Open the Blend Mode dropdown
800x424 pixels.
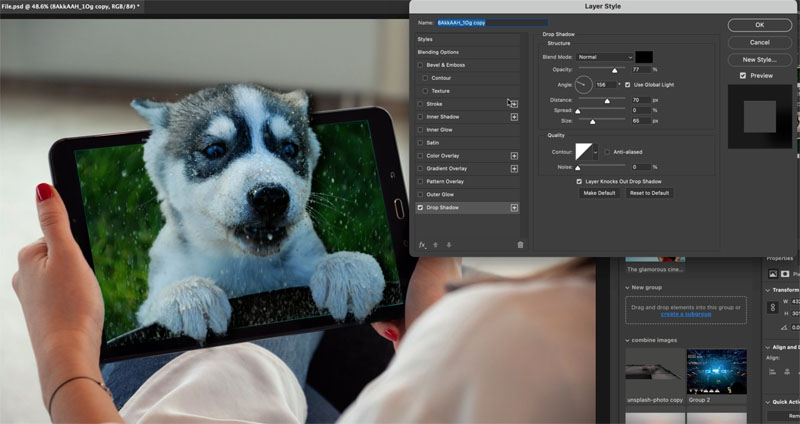(x=605, y=57)
